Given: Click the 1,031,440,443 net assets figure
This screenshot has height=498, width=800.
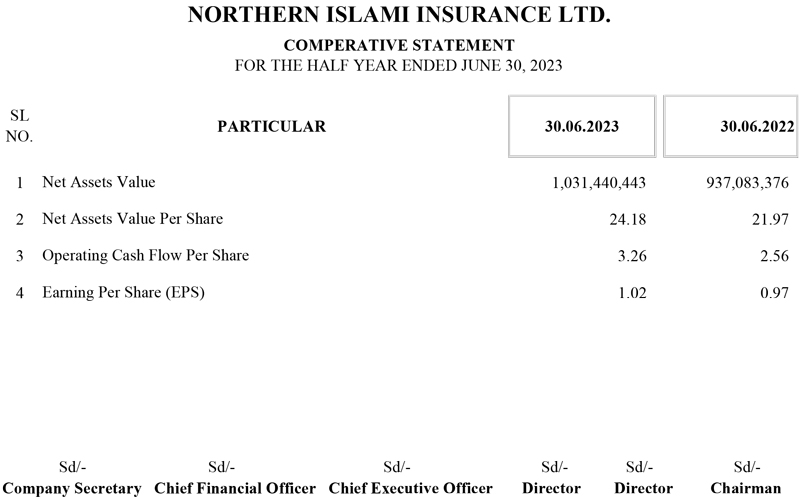Looking at the screenshot, I should coord(599,184).
